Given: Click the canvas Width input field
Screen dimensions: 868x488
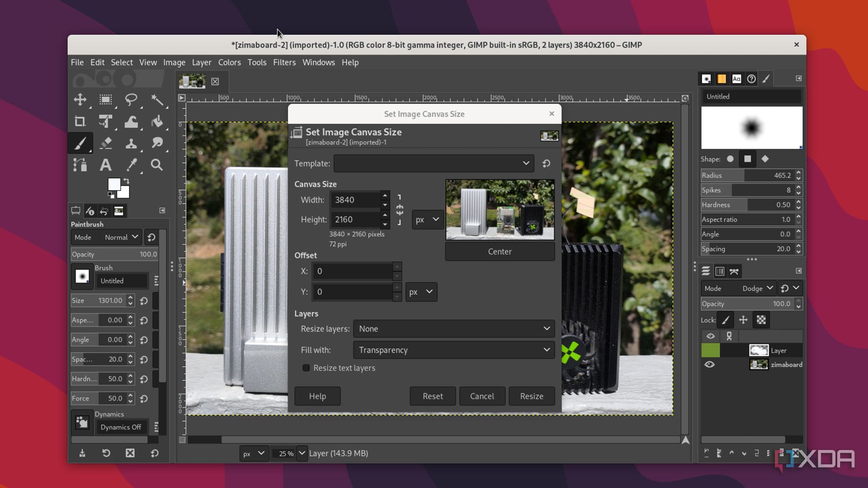Looking at the screenshot, I should pos(356,200).
